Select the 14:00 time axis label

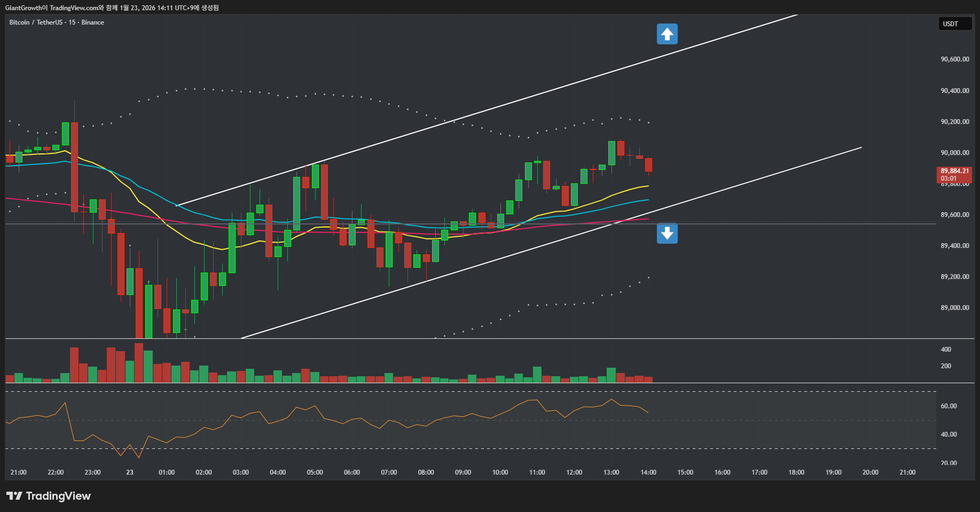648,472
